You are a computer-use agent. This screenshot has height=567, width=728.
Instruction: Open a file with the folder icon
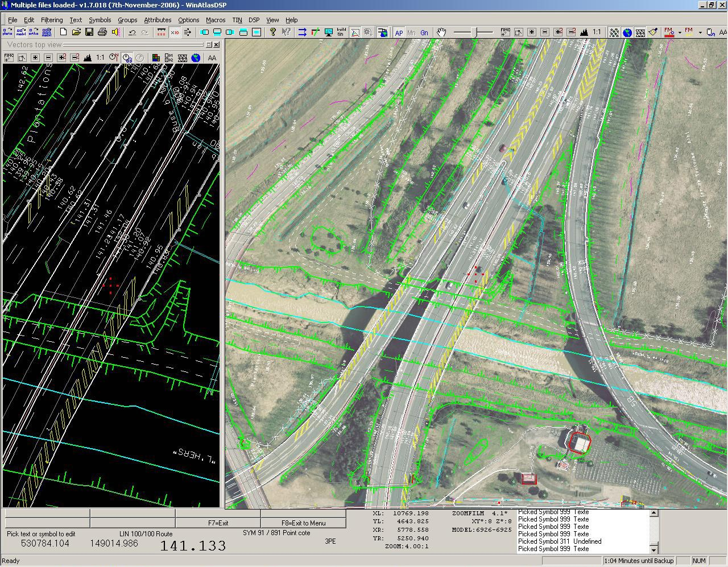click(76, 32)
